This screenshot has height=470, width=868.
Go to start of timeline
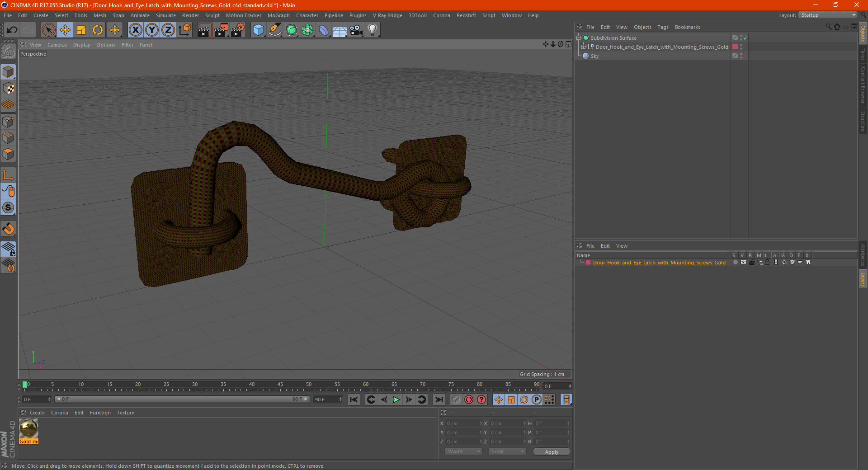click(x=354, y=399)
